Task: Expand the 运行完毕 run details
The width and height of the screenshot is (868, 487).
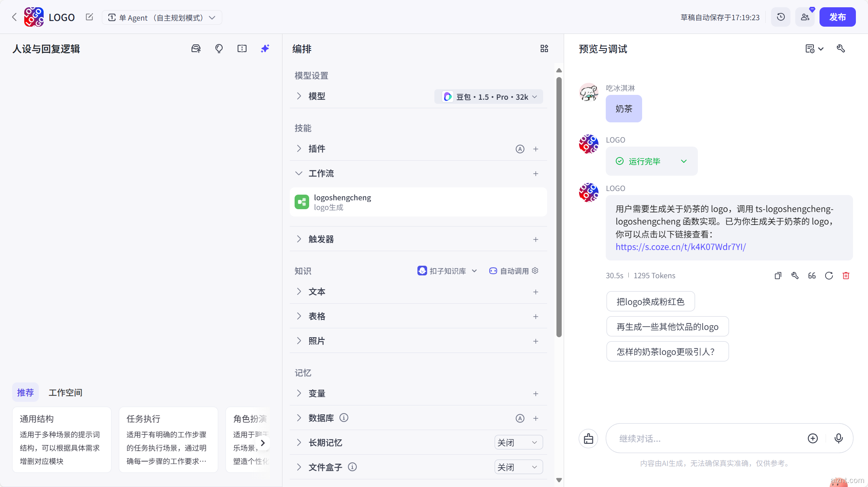Action: 652,161
